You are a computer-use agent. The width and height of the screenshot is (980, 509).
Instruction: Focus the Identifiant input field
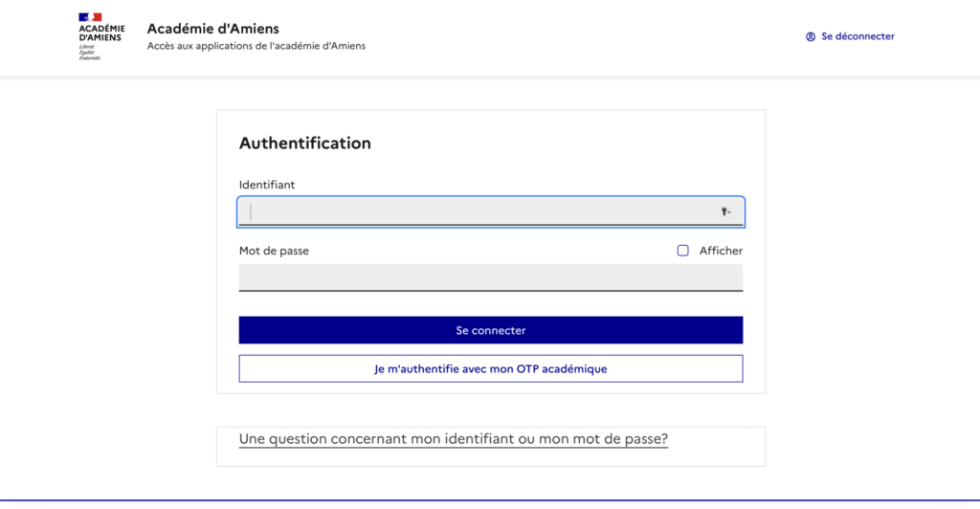click(x=491, y=211)
